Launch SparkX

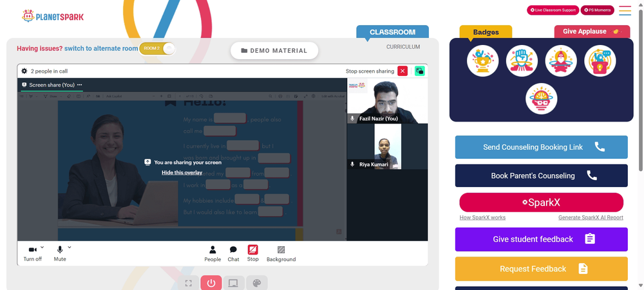pos(542,203)
